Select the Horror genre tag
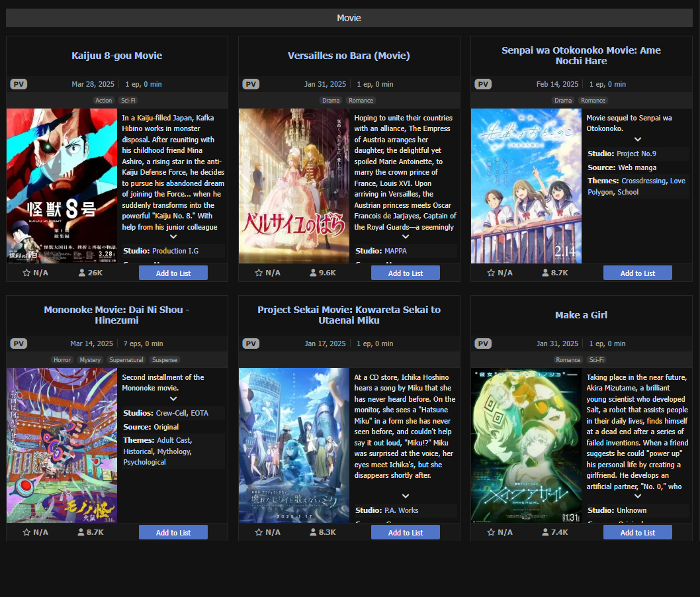700x597 pixels. [x=62, y=360]
